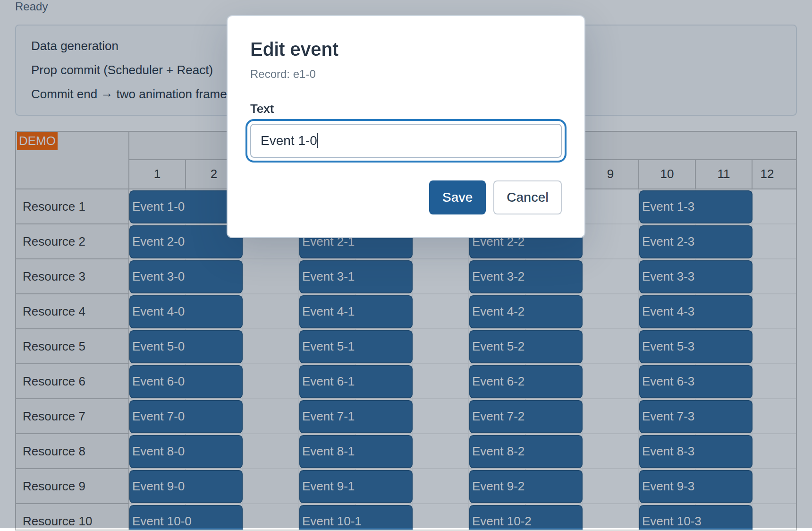Click the DEMO badge
Image resolution: width=812 pixels, height=531 pixels.
click(37, 141)
